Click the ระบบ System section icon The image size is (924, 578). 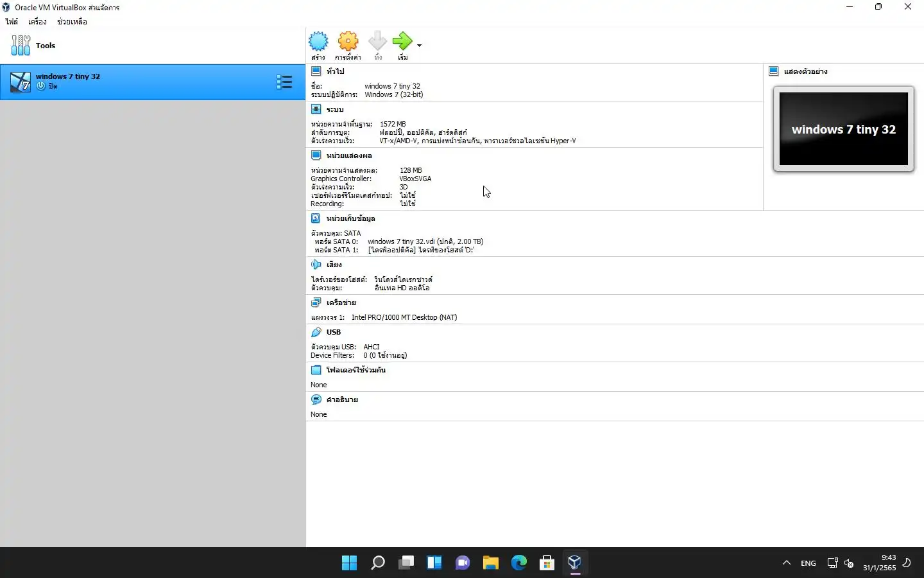pyautogui.click(x=316, y=109)
